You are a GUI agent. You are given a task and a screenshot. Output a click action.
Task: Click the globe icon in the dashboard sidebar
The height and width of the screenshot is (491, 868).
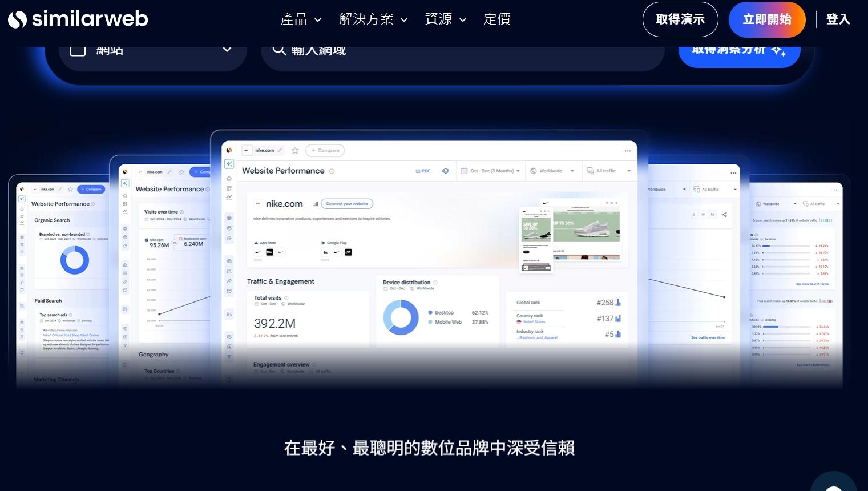tap(229, 218)
